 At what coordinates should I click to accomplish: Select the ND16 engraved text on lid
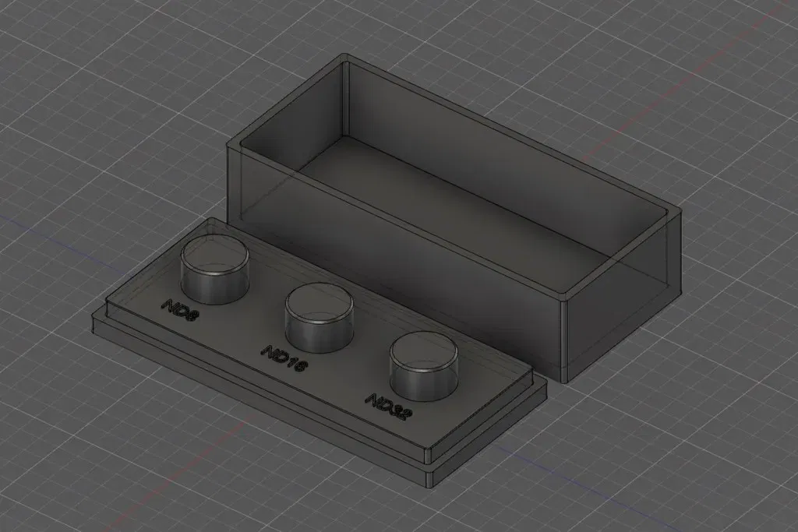point(283,358)
